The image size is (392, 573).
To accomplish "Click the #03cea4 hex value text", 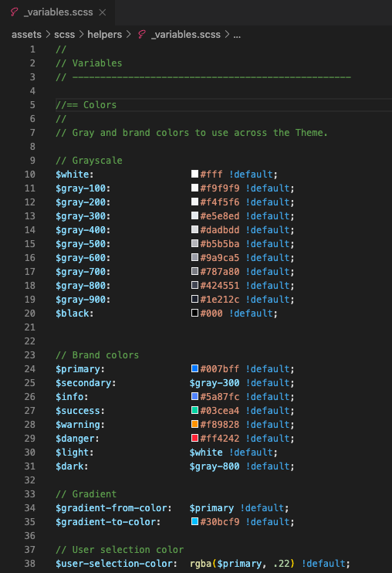I will coord(220,410).
